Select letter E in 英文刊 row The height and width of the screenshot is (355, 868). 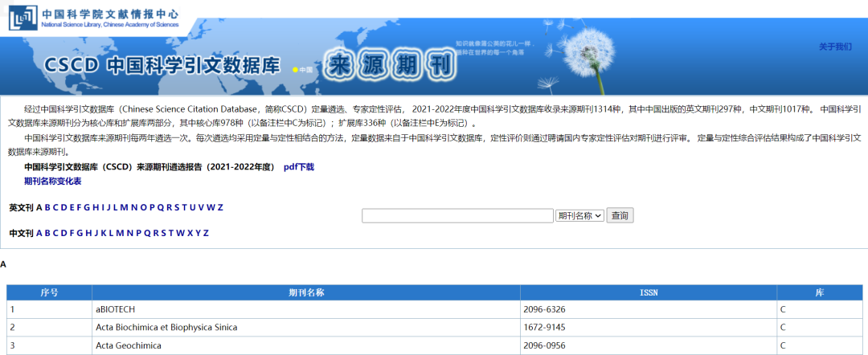(72, 207)
